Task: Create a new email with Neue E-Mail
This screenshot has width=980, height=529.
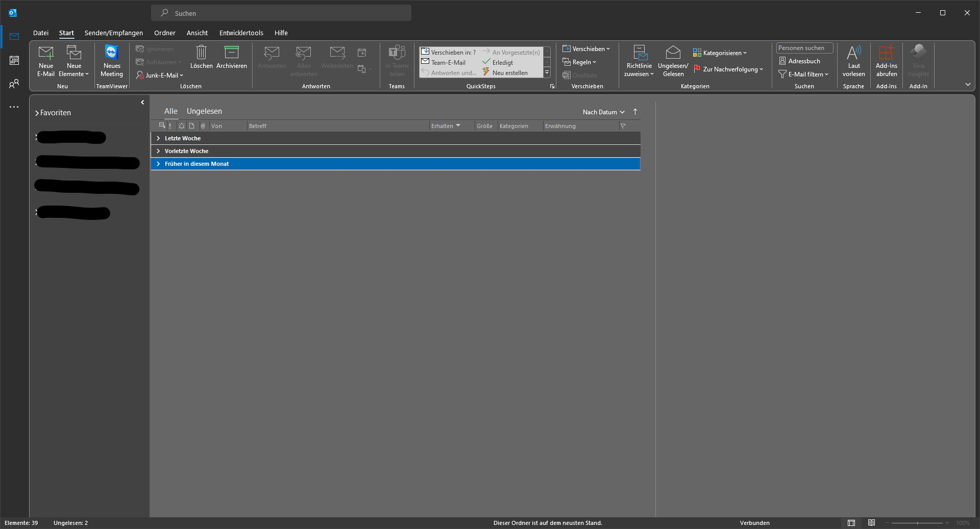Action: 46,61
